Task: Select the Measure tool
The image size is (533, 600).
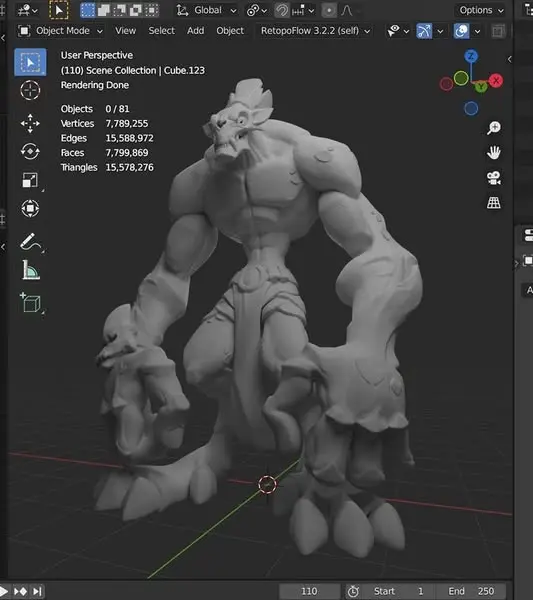Action: [x=30, y=270]
